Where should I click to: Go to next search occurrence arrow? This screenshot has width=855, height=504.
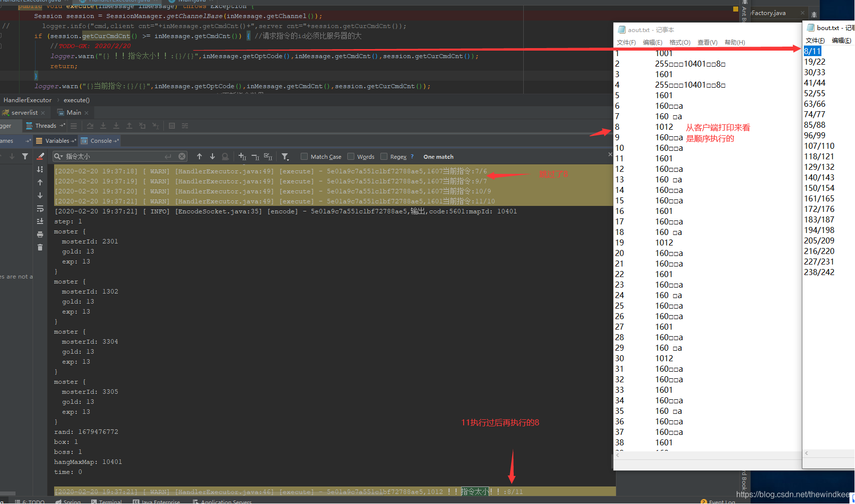pyautogui.click(x=212, y=156)
